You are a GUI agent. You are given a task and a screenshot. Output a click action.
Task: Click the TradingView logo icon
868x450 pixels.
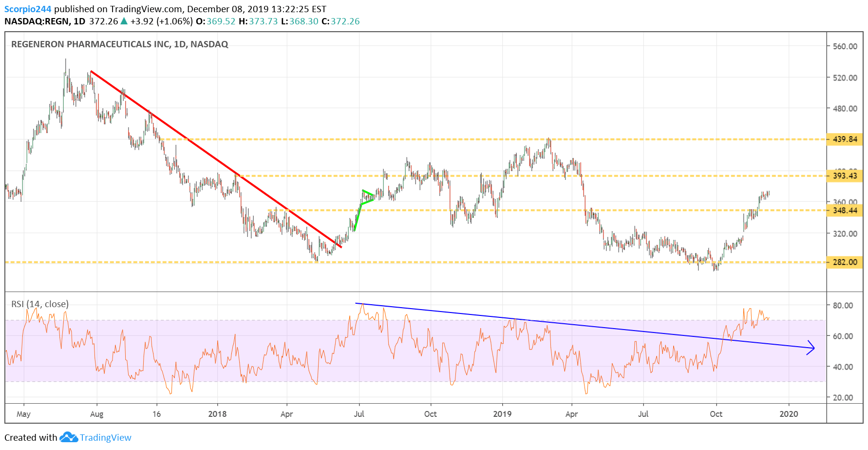(69, 437)
